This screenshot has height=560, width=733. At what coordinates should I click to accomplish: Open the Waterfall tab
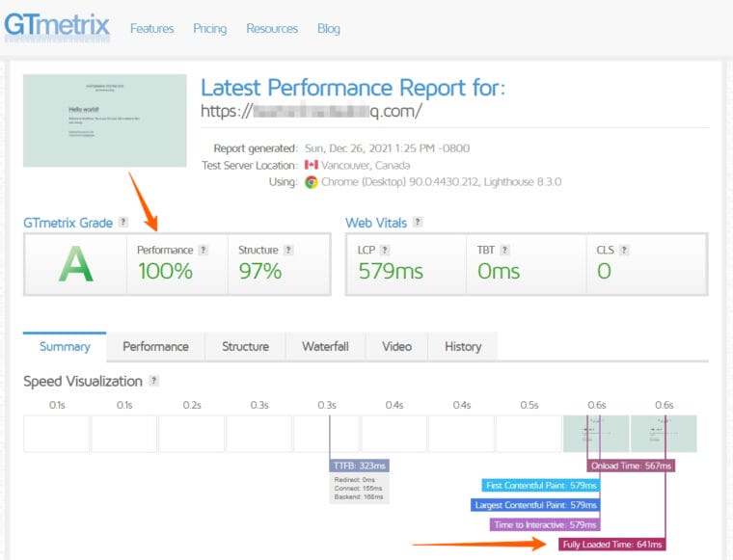point(325,347)
